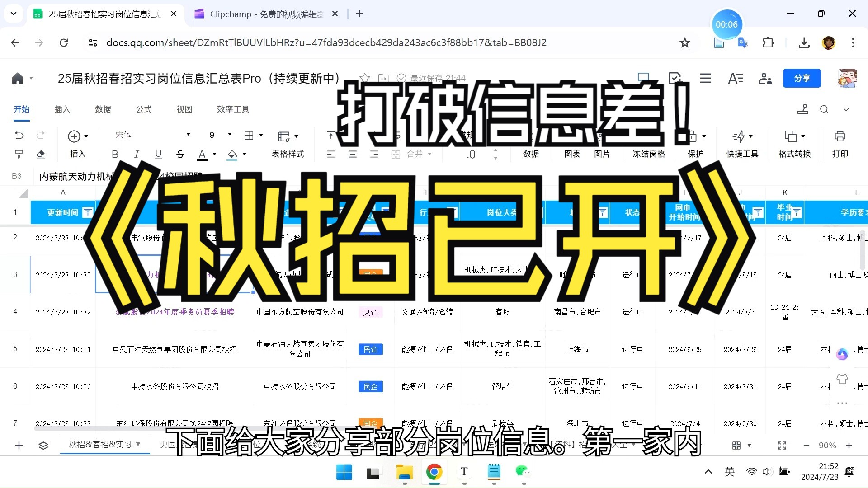Viewport: 868px width, 488px height.
Task: Open Windows Start menu
Action: tap(344, 472)
